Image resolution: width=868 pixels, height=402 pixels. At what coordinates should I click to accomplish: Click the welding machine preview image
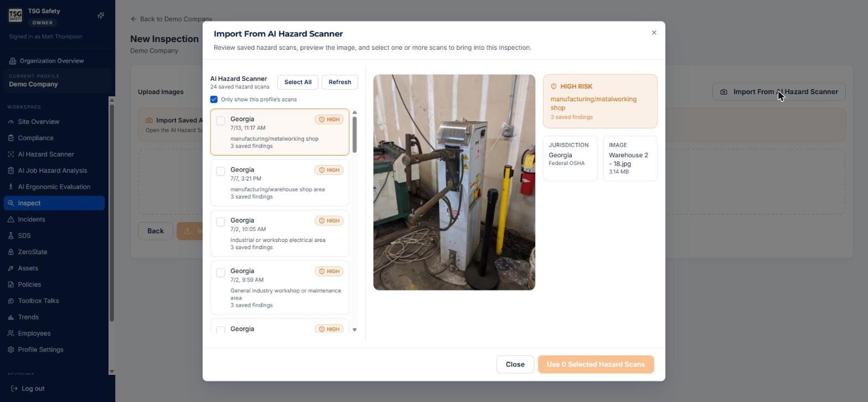pyautogui.click(x=454, y=182)
